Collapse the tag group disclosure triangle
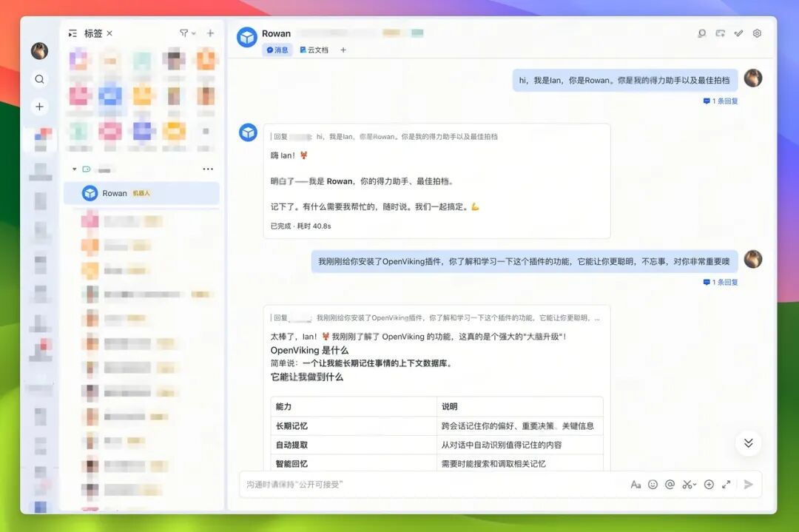The height and width of the screenshot is (532, 799). (x=75, y=169)
